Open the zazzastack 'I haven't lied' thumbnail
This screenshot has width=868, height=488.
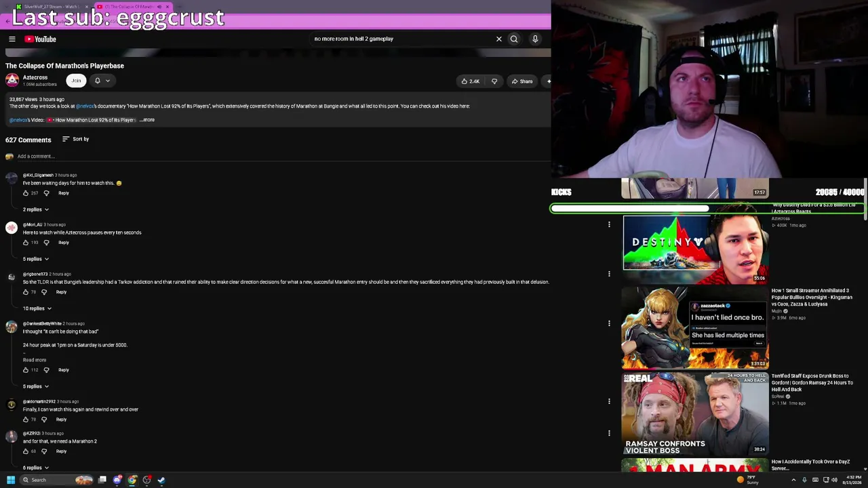695,327
